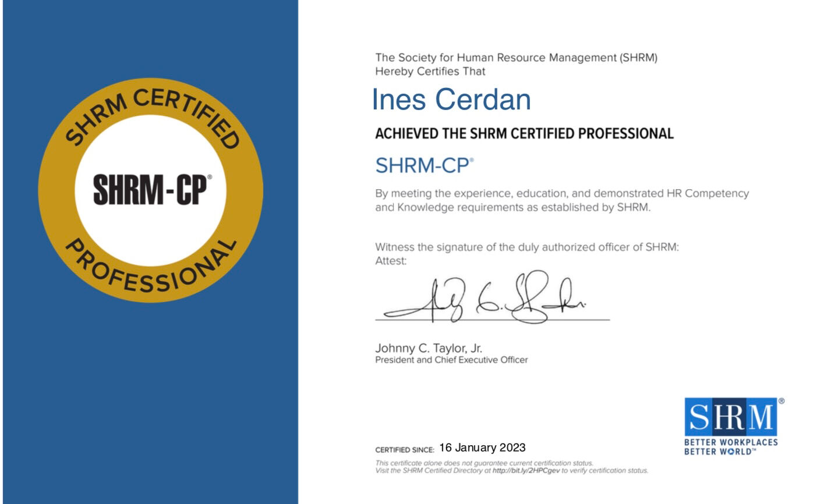Click the Attest label above the signature
Image resolution: width=838 pixels, height=504 pixels.
tap(391, 261)
